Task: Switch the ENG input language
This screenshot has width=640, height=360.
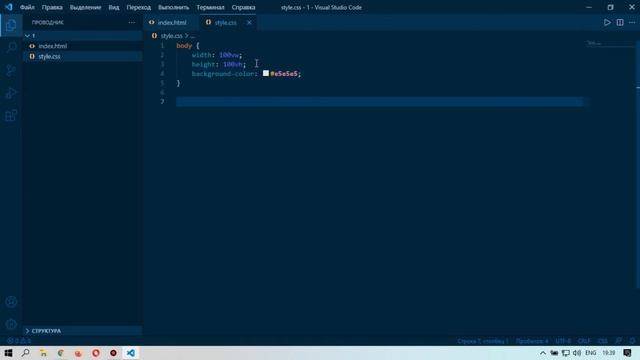Action: [x=591, y=353]
